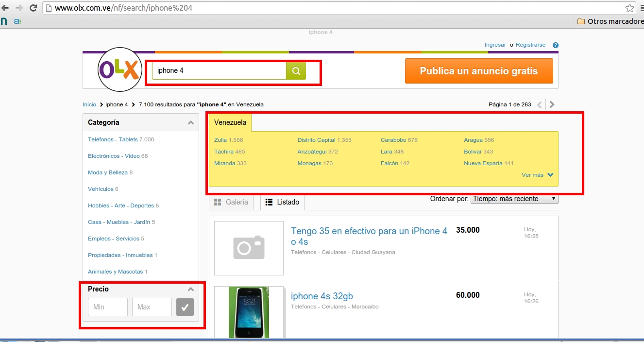Switch to Galería view tab
644x342 pixels.
231,202
